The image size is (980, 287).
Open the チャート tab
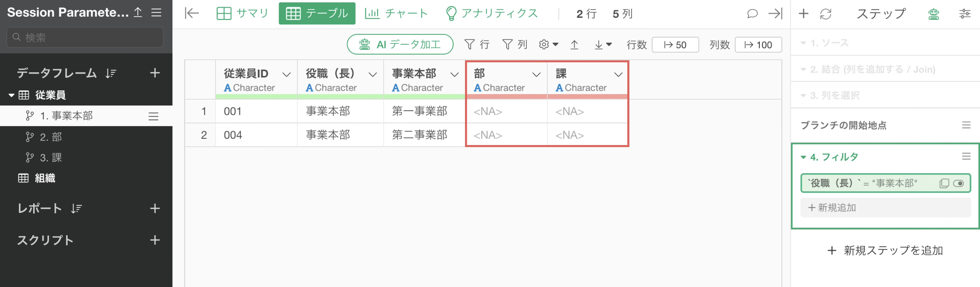tap(396, 14)
